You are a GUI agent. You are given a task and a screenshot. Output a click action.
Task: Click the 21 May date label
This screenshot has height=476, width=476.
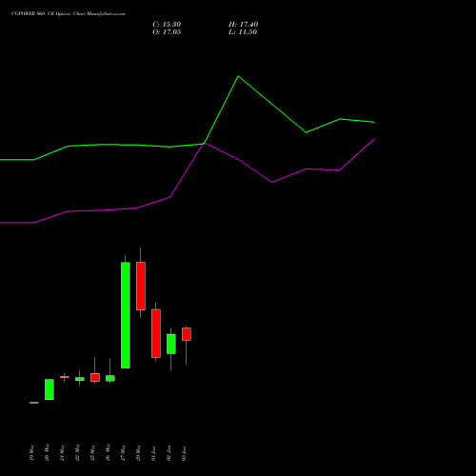(62, 452)
